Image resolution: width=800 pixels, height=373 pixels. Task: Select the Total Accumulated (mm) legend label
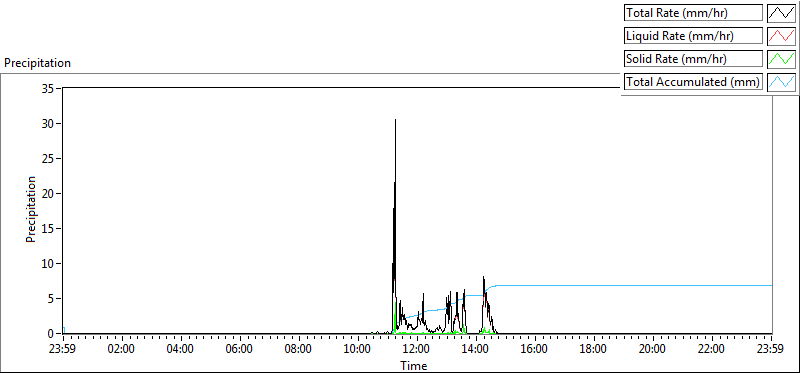coord(693,82)
